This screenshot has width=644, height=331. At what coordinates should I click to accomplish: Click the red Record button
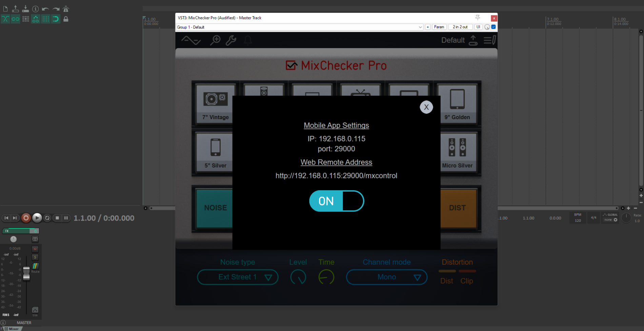tap(26, 218)
